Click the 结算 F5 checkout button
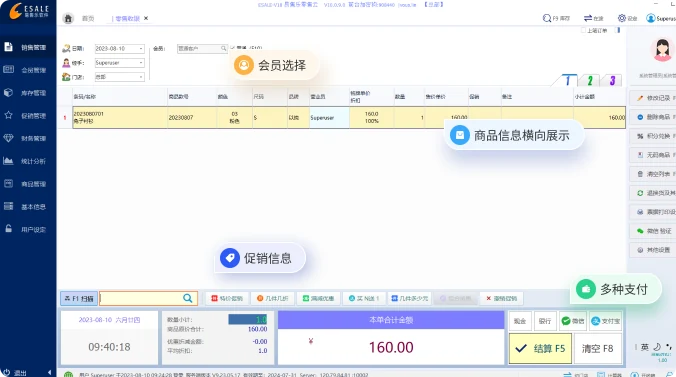This screenshot has width=676, height=377. click(x=540, y=349)
